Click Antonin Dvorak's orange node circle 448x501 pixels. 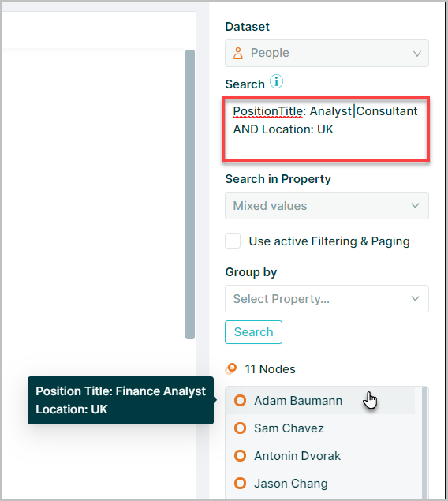point(240,455)
